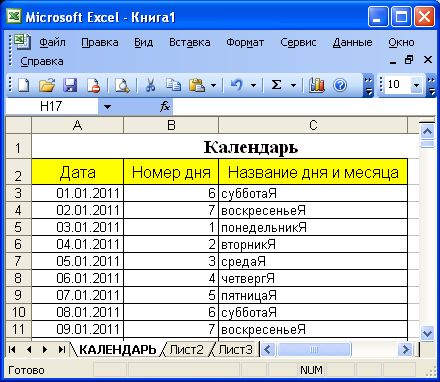The width and height of the screenshot is (440, 382).
Task: Click the vertical scrollbar up arrow
Action: 427,131
